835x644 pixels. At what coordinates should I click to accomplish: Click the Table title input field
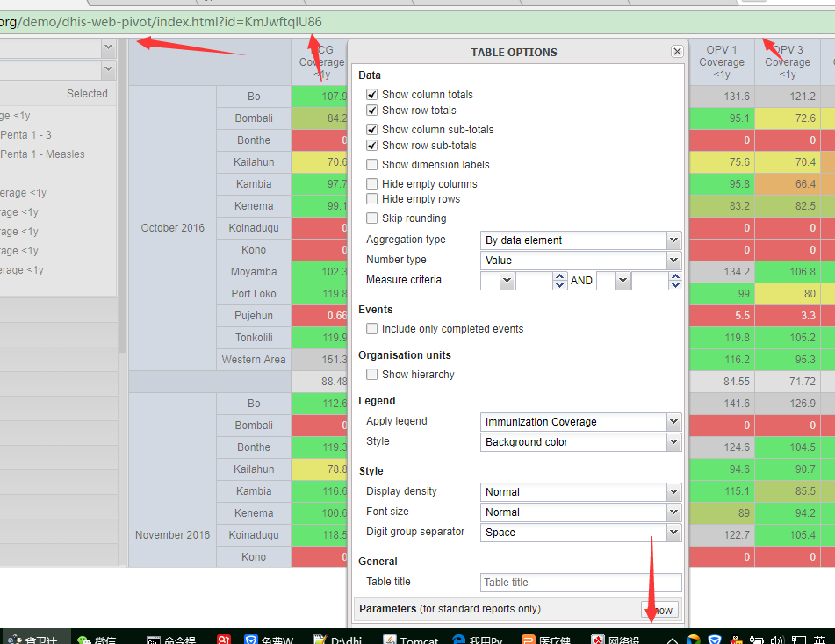coord(581,583)
